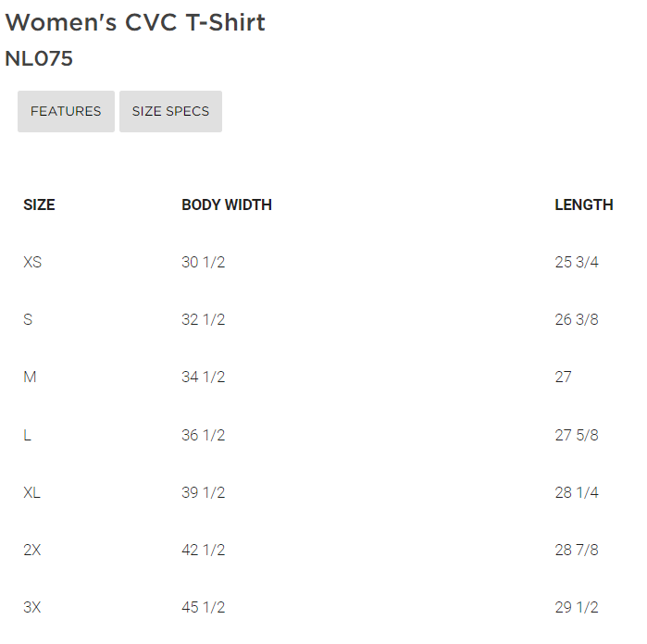Select the M size row label
Image resolution: width=647 pixels, height=644 pixels.
pyautogui.click(x=30, y=377)
